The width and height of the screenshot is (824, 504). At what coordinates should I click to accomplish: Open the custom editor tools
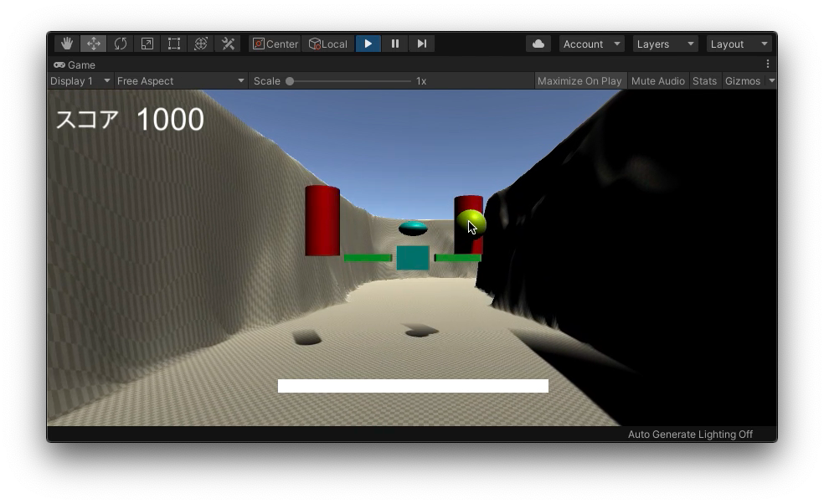click(228, 44)
